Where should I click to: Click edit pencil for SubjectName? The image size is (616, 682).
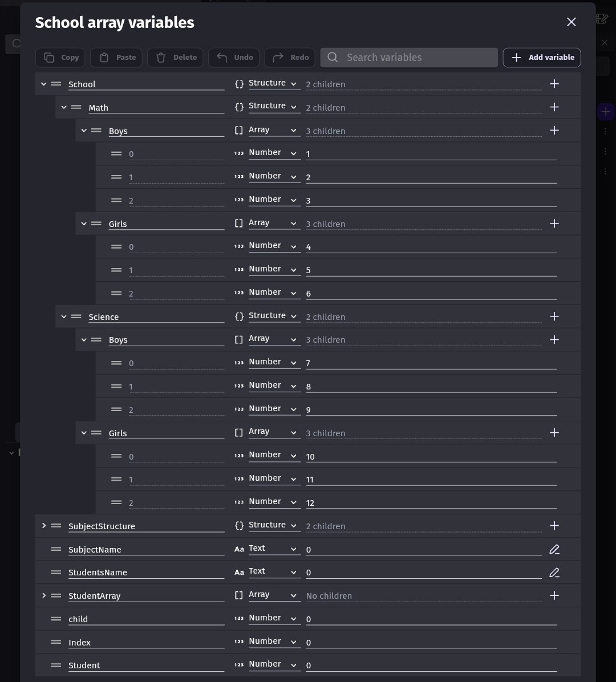554,549
